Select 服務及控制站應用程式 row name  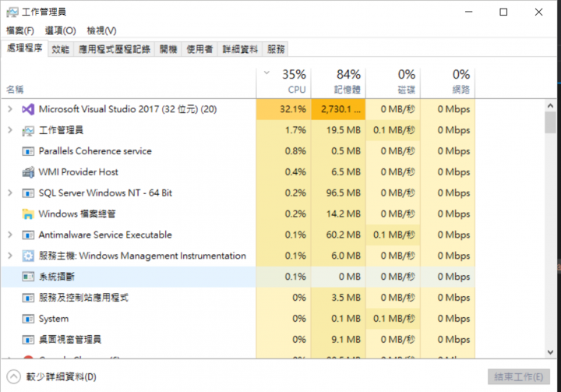(x=83, y=298)
